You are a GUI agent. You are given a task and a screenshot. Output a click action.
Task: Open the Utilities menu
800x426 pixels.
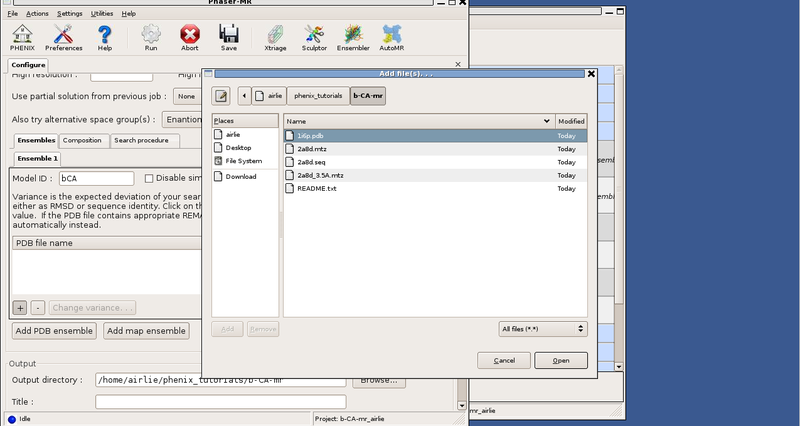pos(101,14)
